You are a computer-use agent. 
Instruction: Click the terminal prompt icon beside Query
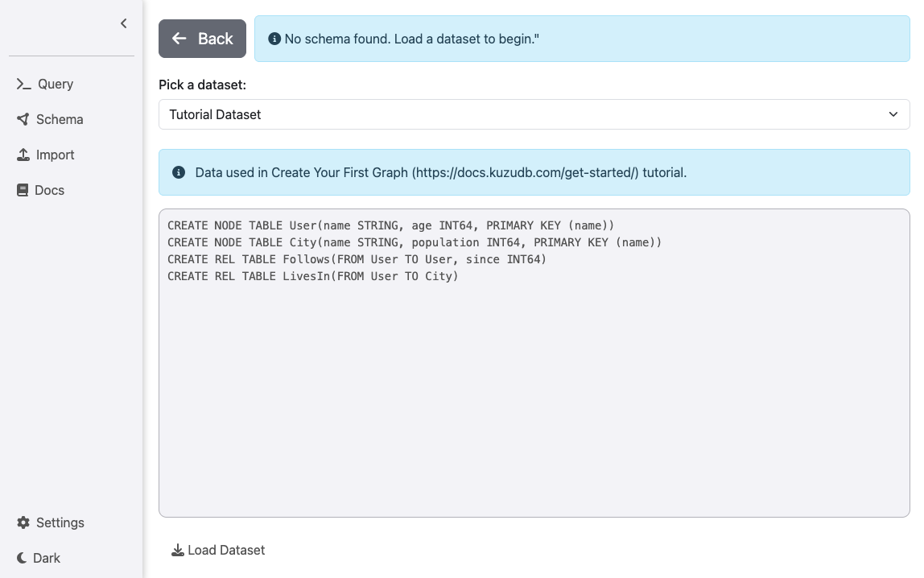[x=23, y=85]
